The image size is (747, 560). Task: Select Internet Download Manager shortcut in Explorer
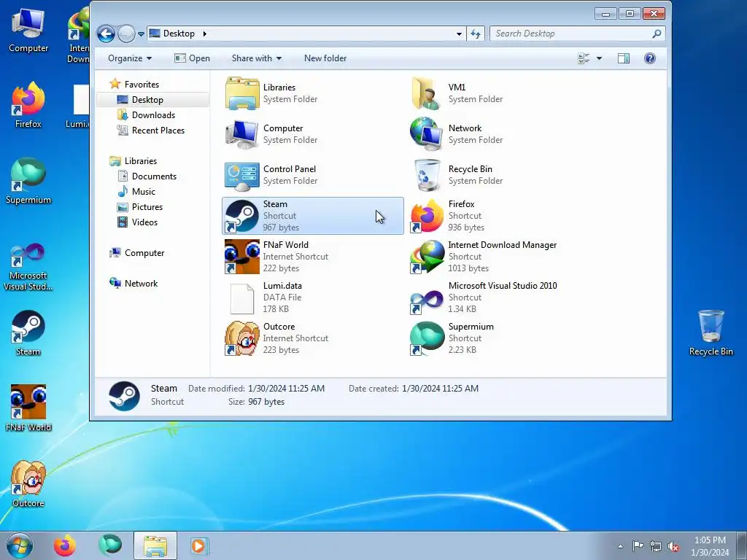(x=498, y=257)
